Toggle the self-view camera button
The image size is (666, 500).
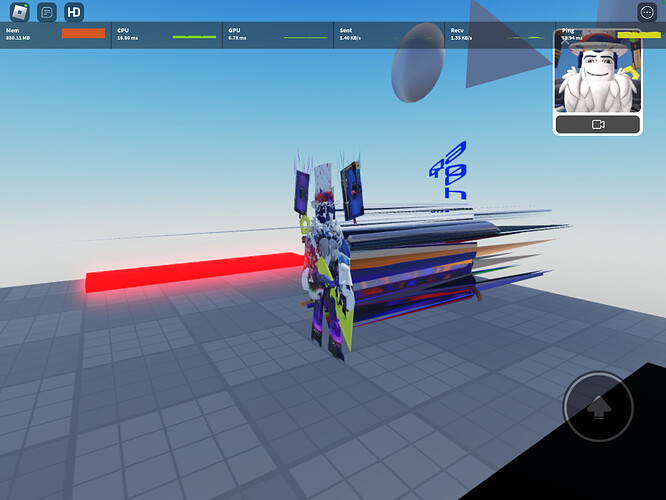(x=598, y=124)
